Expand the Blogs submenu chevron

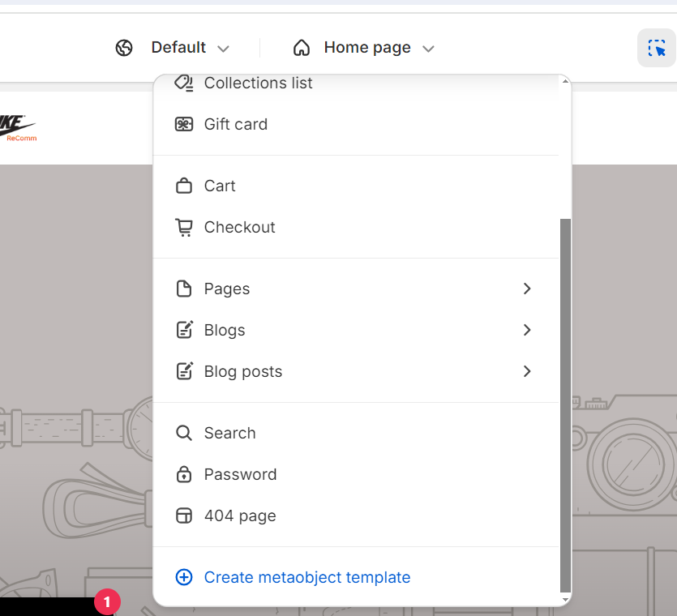tap(527, 330)
